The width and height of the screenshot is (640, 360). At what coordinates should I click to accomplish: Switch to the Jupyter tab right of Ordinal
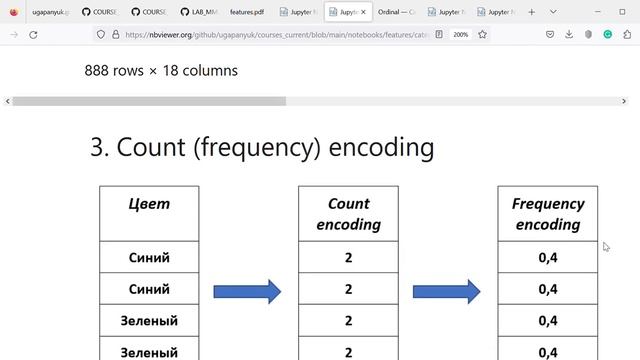pyautogui.click(x=446, y=12)
